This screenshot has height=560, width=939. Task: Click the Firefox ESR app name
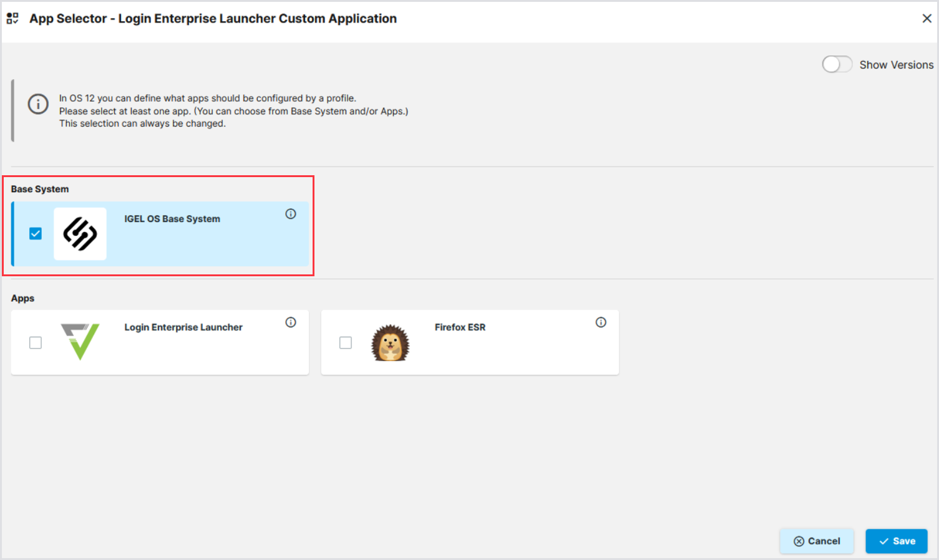click(x=460, y=327)
